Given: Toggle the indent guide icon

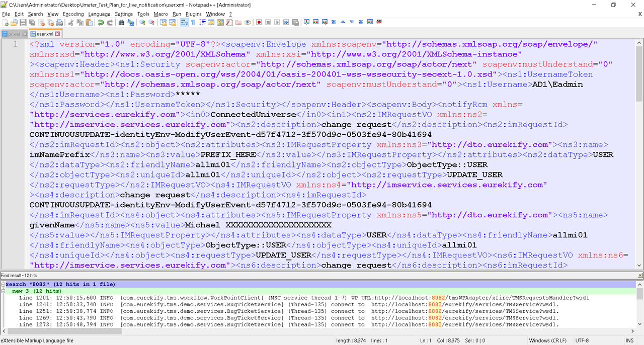Looking at the screenshot, I should [x=202, y=22].
